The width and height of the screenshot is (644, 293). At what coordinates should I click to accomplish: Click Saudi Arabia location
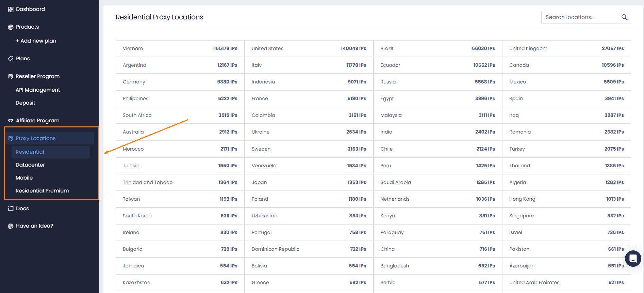tap(437, 182)
